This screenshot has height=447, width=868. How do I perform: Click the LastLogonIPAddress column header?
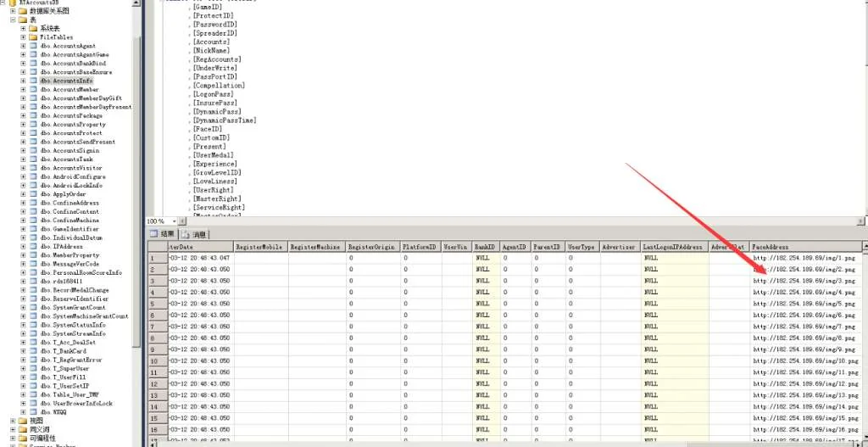(x=672, y=247)
